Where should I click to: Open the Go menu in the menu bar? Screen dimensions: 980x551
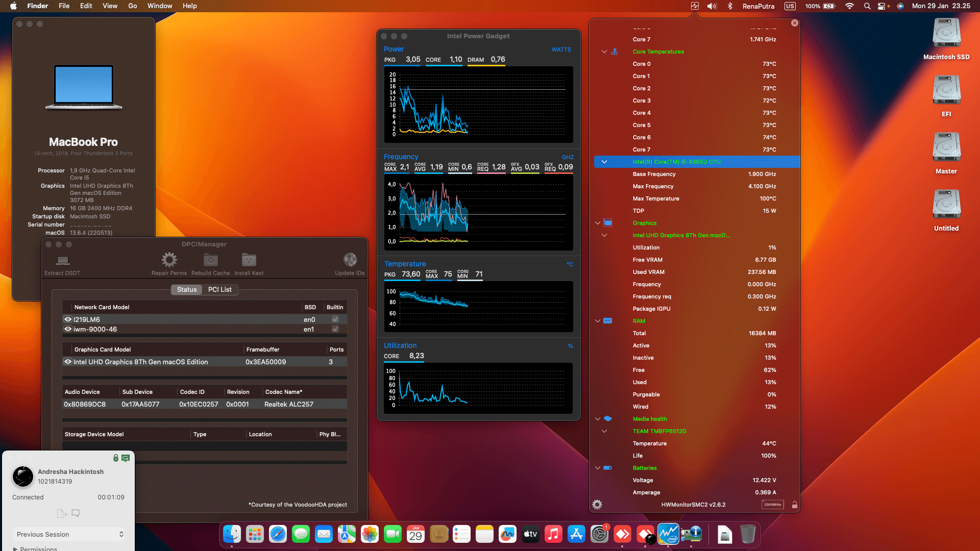tap(132, 6)
